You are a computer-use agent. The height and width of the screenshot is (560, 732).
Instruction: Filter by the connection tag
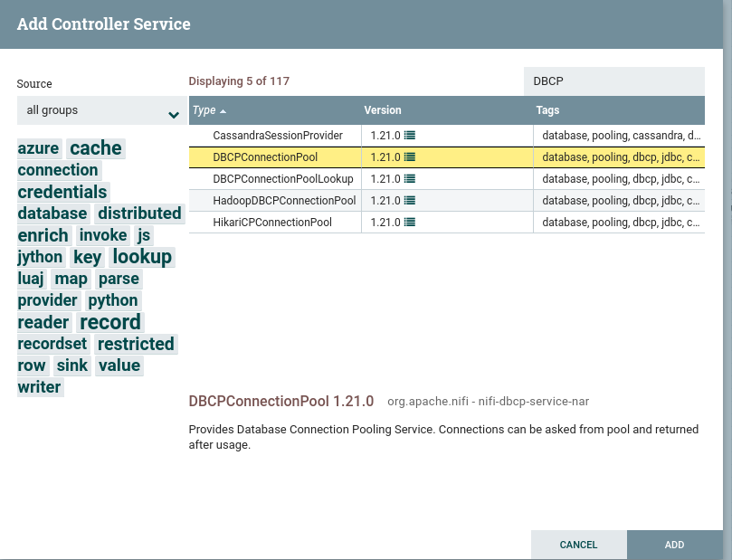point(58,170)
